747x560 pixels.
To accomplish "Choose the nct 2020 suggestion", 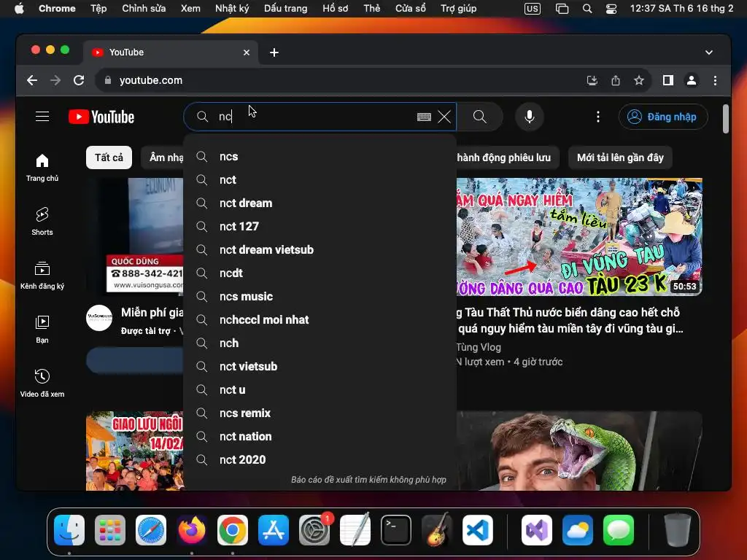I will point(320,460).
